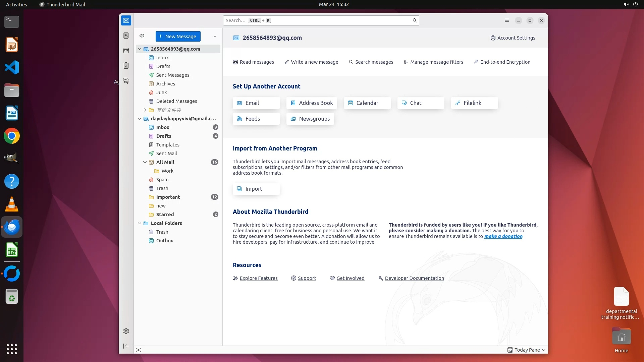
Task: Collapse the Local Folders tree
Action: 140,223
